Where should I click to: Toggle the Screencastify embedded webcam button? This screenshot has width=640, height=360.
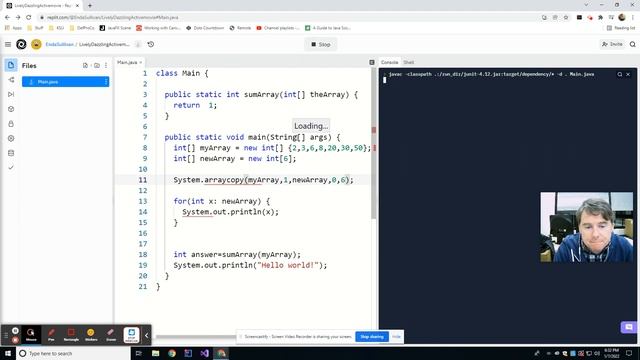[131, 335]
